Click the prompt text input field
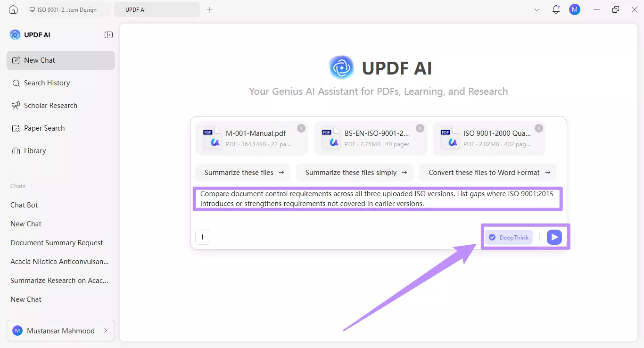Image resolution: width=644 pixels, height=348 pixels. point(377,199)
